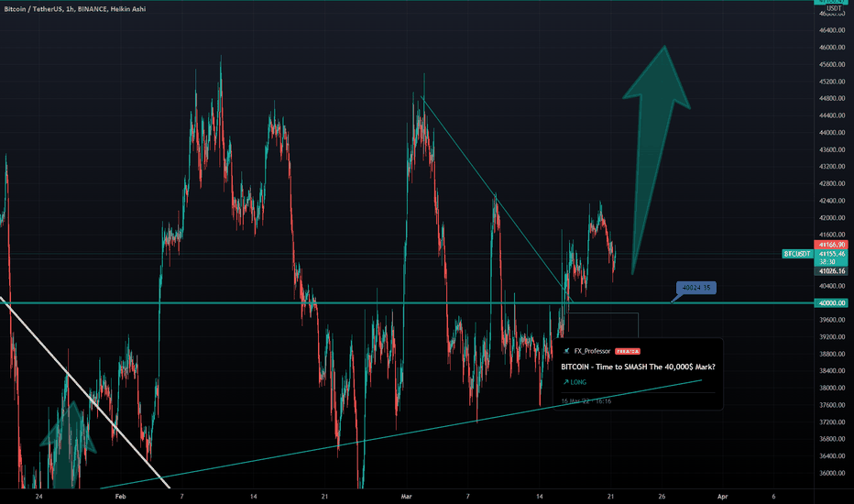Click the 38800.00 price axis label
Viewport: 854px width, 504px height.
point(832,354)
